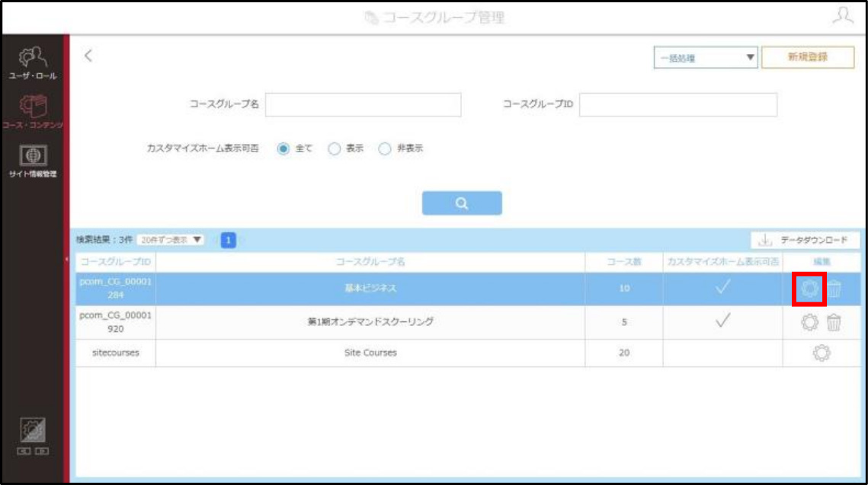Select the 非表示 radio button
The image size is (868, 485).
tap(385, 148)
